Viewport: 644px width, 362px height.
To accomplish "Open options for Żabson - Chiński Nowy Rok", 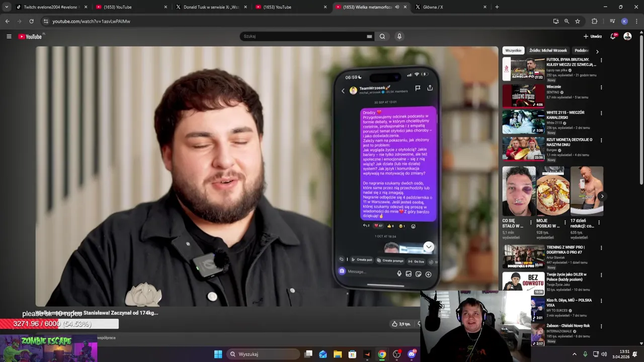I will [601, 326].
